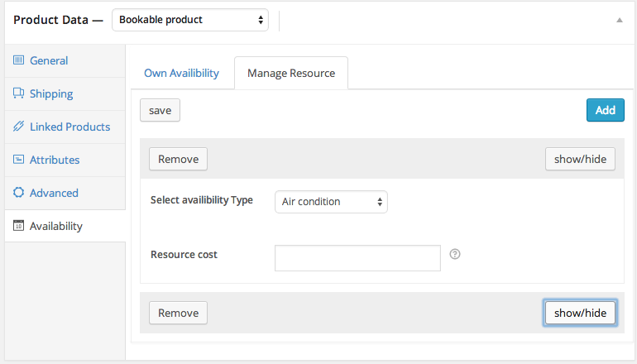Screen dimensions: 637x364
Task: Toggle show/hide on the first resource row
Action: [580, 159]
